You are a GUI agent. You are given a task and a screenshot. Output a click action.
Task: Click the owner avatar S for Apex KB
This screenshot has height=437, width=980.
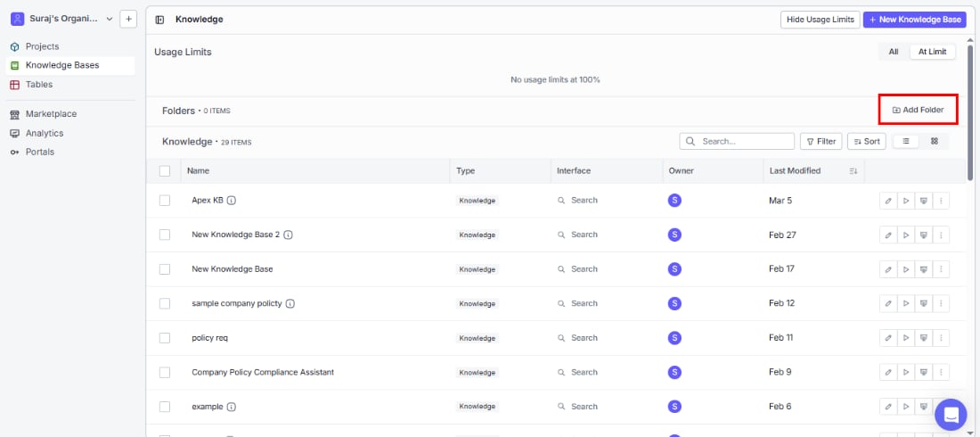[674, 201]
